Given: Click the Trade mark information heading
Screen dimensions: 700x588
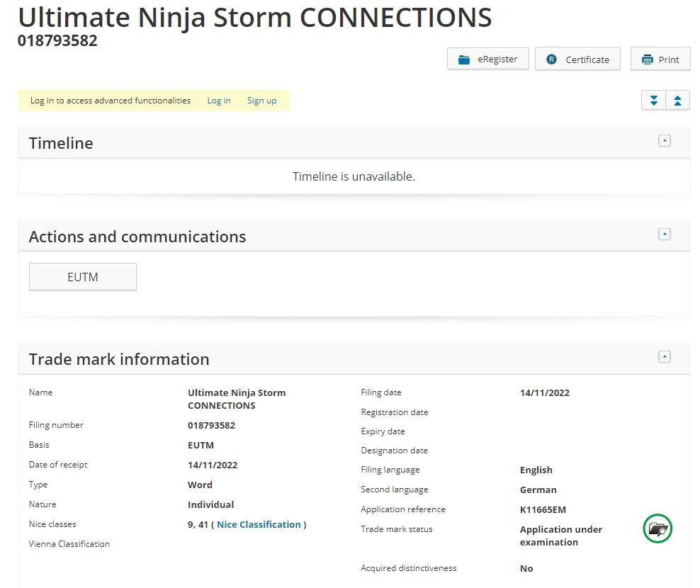Looking at the screenshot, I should point(119,359).
